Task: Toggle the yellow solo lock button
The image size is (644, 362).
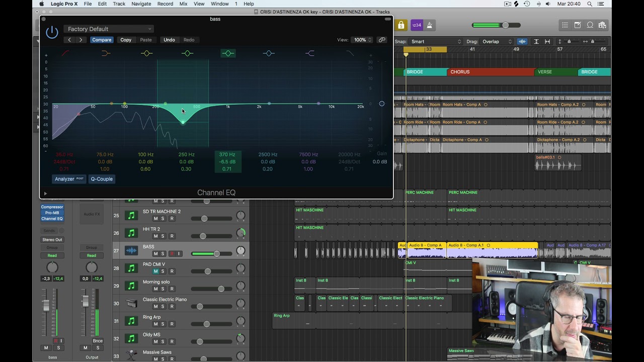Action: pos(401,25)
